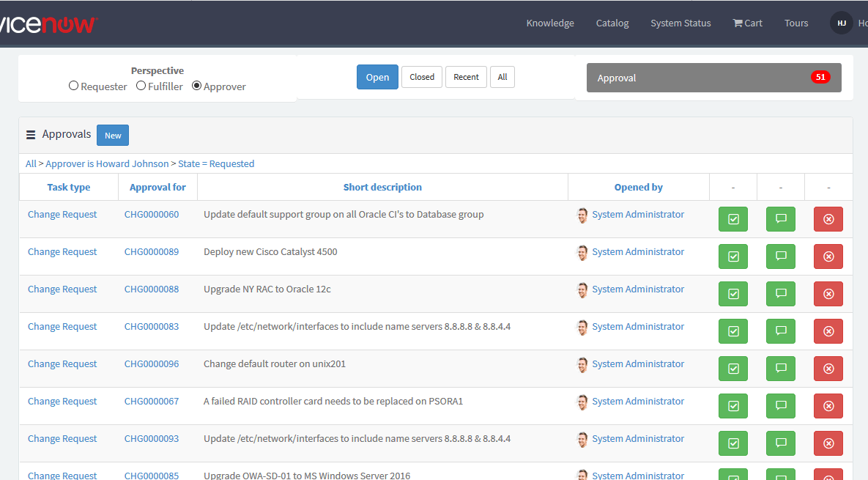This screenshot has height=480, width=868.
Task: Sort by the Short description column
Action: [382, 187]
